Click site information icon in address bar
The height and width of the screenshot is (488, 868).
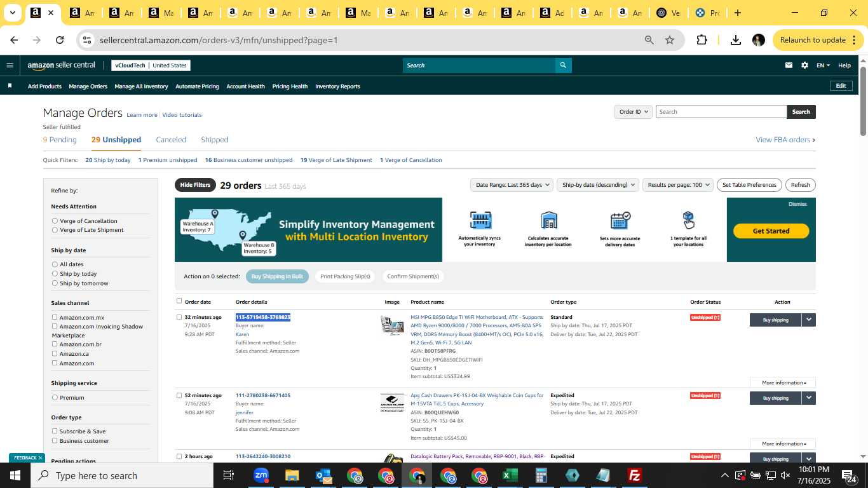(x=87, y=40)
